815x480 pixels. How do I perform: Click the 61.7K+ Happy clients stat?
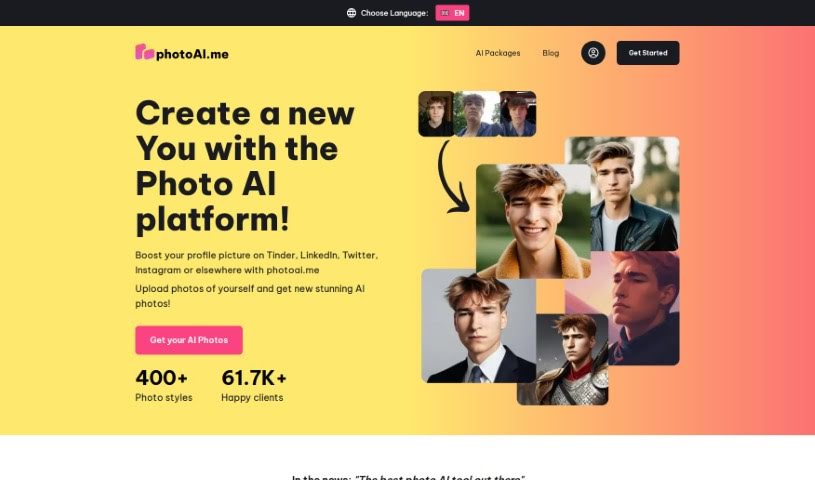coord(254,385)
